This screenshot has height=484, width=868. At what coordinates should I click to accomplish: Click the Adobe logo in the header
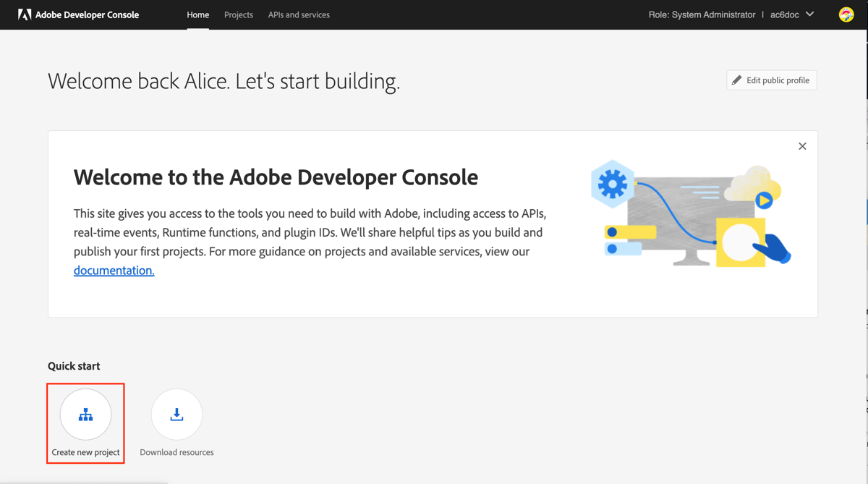[x=25, y=14]
